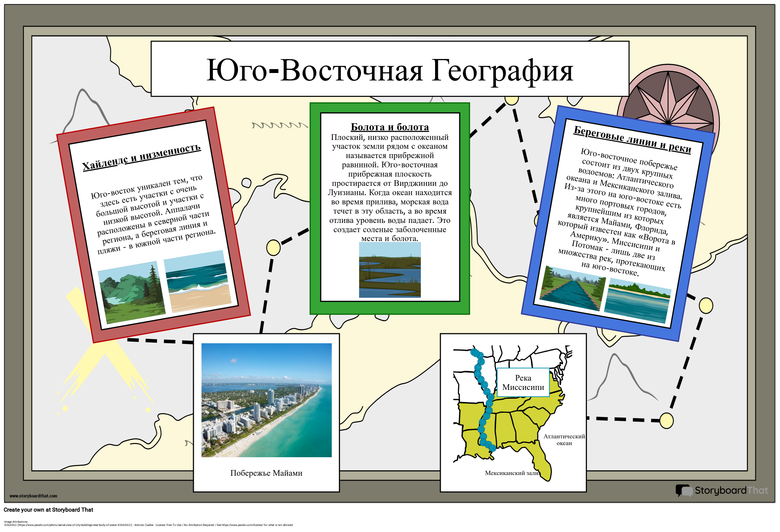Click the swamp marsh illustration
Screen dimensions: 780x532
click(x=390, y=270)
